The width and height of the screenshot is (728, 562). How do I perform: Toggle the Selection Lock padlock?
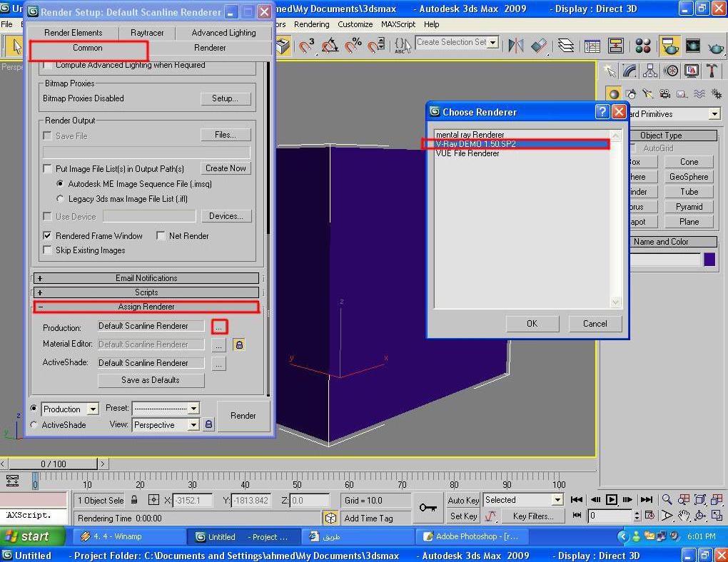(134, 500)
